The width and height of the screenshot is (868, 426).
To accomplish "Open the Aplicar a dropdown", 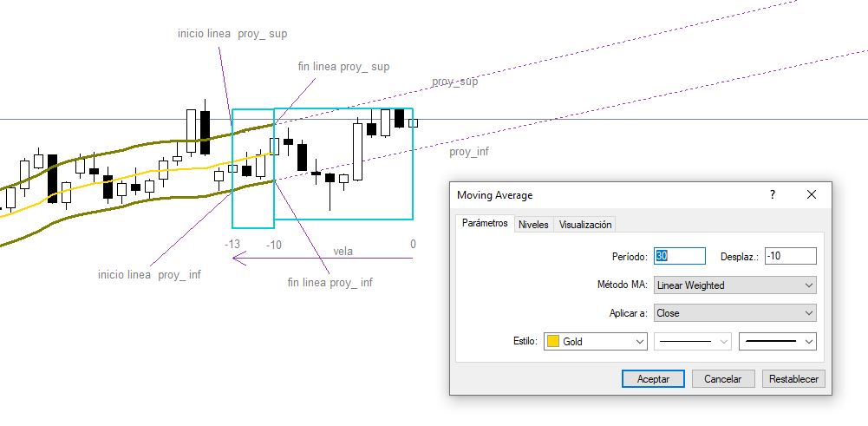I will 735,313.
